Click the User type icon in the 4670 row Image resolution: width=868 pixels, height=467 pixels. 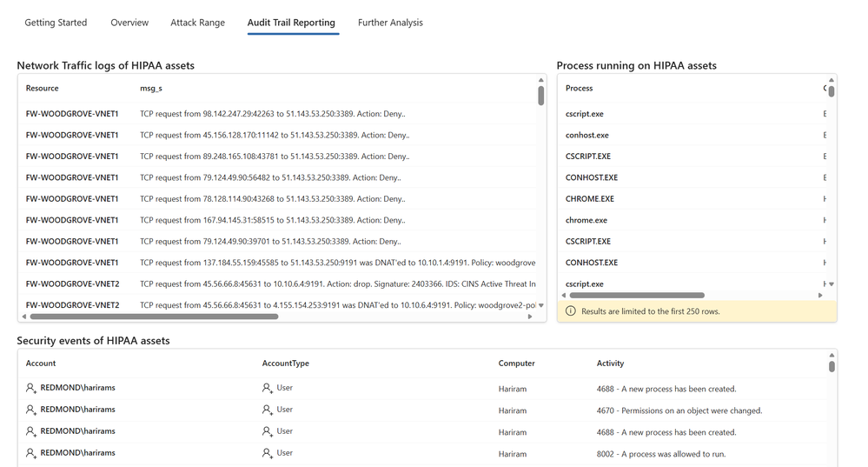[268, 410]
